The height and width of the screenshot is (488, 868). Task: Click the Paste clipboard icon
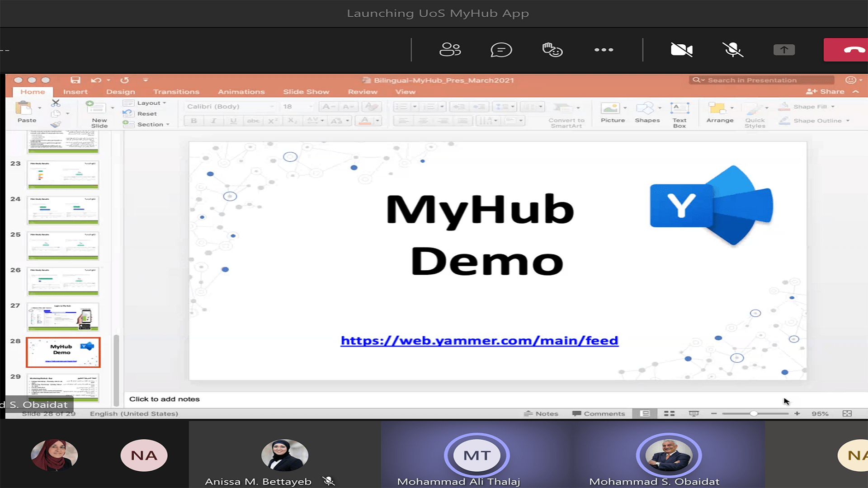24,108
